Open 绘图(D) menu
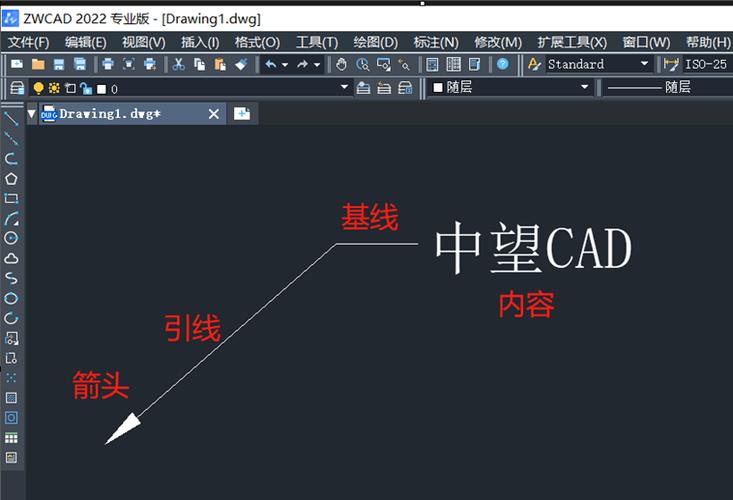The width and height of the screenshot is (733, 500). (375, 43)
